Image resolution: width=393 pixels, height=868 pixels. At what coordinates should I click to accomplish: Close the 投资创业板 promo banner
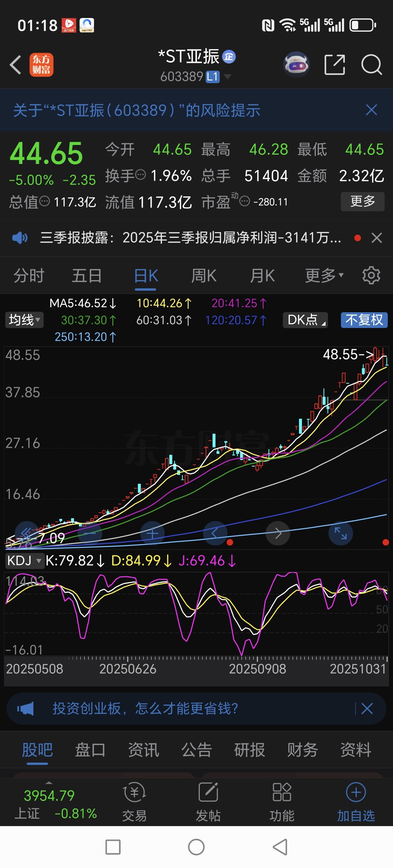click(367, 708)
